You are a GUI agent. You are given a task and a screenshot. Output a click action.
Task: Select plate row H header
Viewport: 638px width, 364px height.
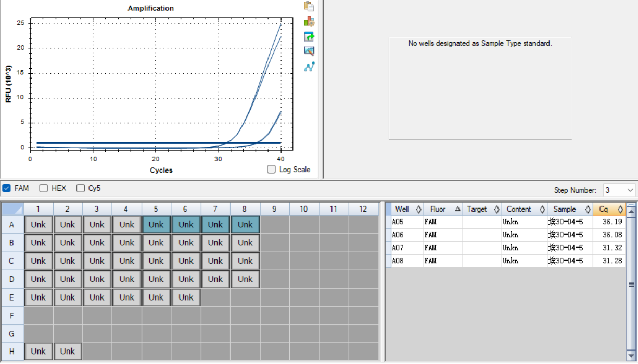(12, 351)
